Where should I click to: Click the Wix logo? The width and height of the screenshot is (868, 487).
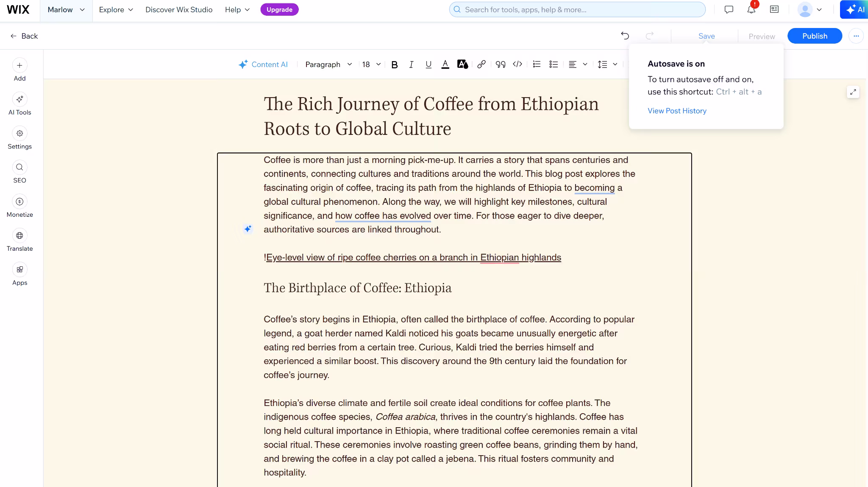point(18,9)
